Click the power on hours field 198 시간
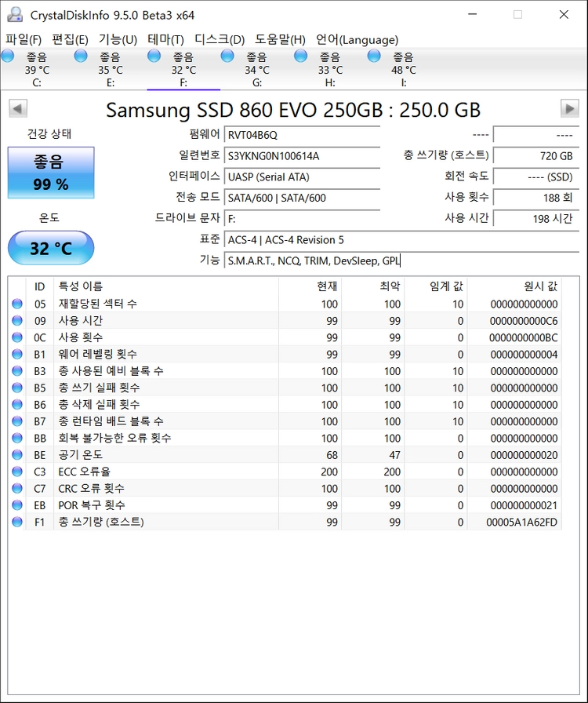Screen dimensions: 588x703 [536, 219]
